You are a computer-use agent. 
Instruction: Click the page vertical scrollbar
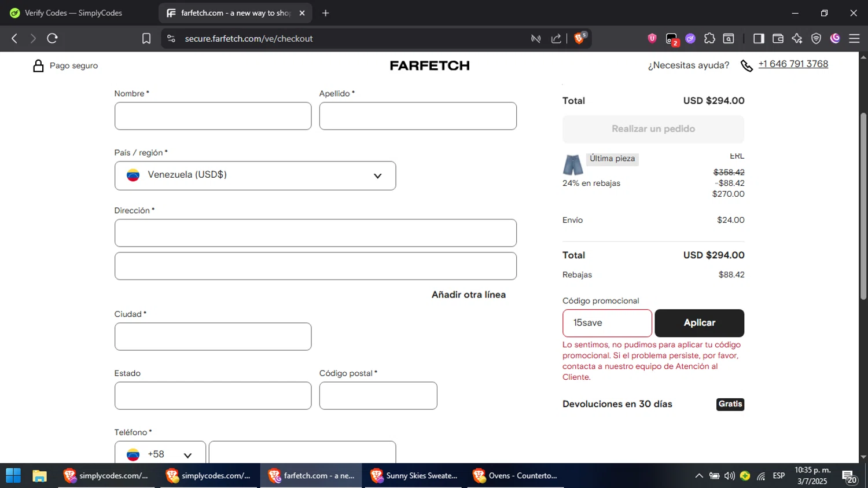pos(863,206)
